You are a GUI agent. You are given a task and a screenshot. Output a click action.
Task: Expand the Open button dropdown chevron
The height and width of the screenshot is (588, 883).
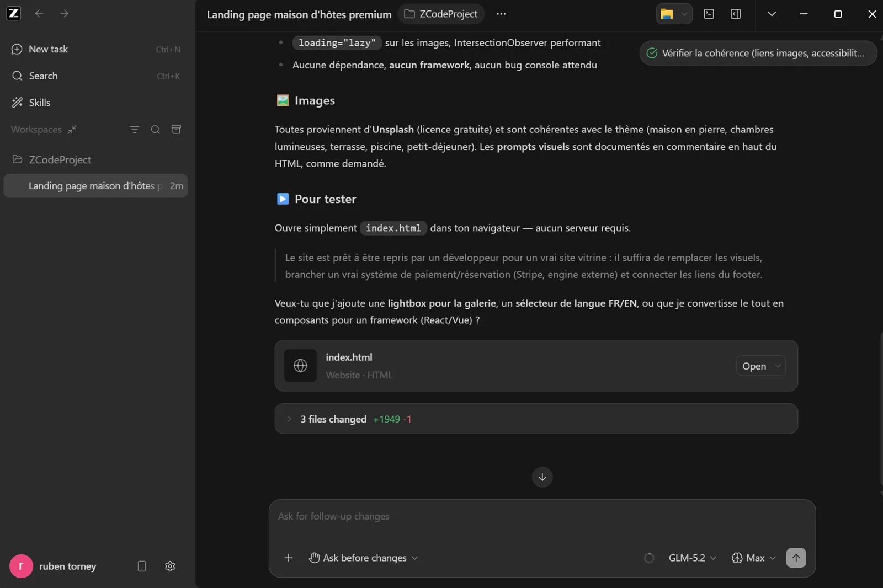tap(778, 366)
